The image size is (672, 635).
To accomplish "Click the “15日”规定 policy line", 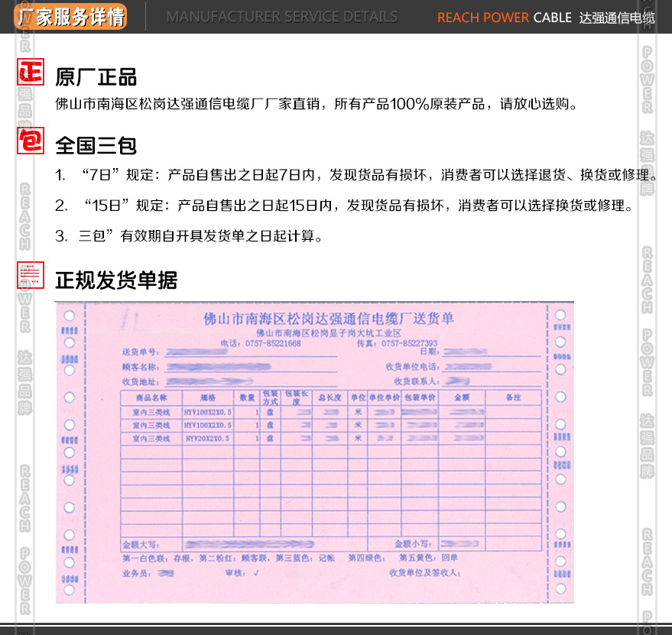I will 344,206.
